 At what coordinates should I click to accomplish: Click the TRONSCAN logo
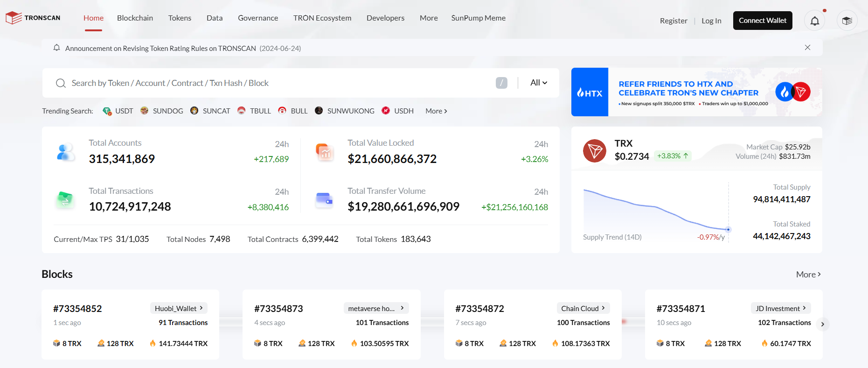33,18
